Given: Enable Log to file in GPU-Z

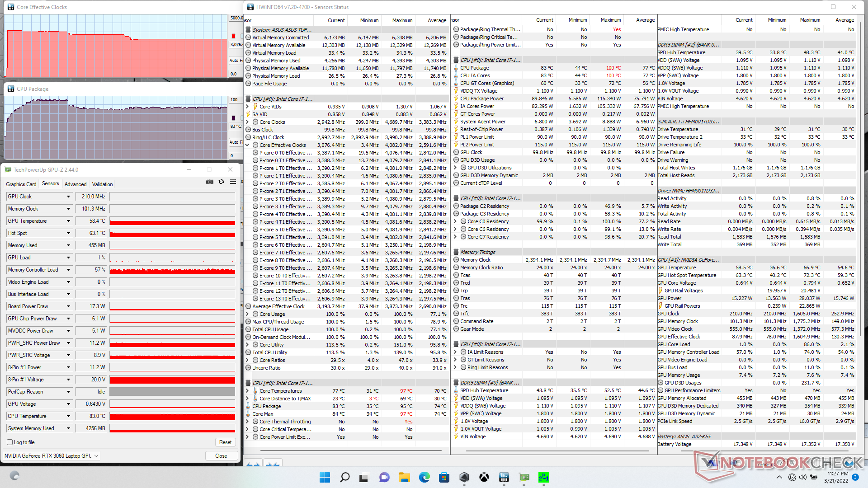Looking at the screenshot, I should 10,442.
